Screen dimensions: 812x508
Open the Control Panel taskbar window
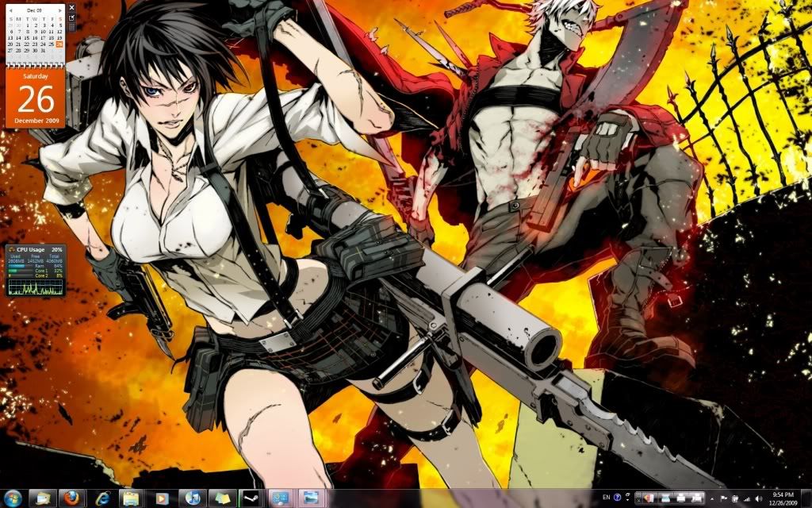pos(282,498)
